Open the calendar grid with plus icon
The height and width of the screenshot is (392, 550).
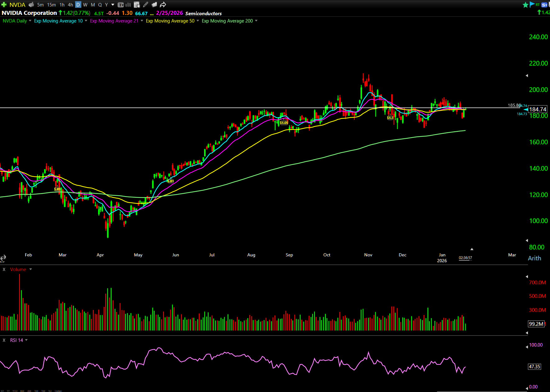tap(137, 5)
